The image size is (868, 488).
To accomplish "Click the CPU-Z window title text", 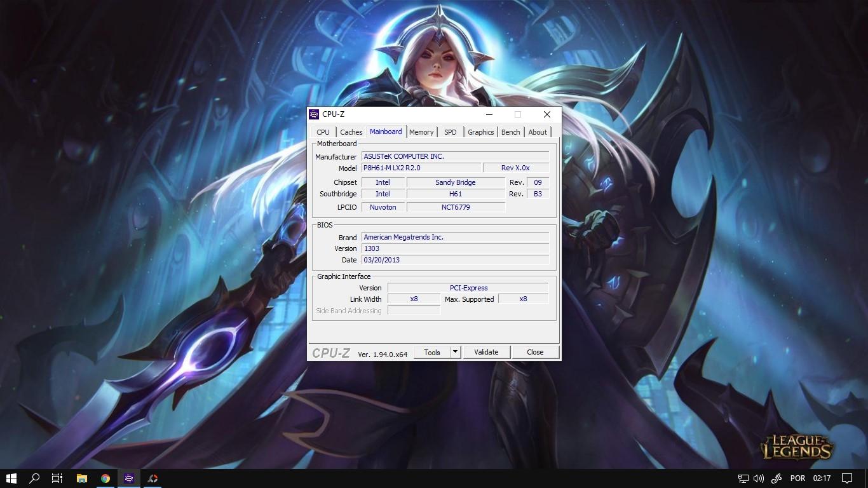I will pyautogui.click(x=333, y=114).
